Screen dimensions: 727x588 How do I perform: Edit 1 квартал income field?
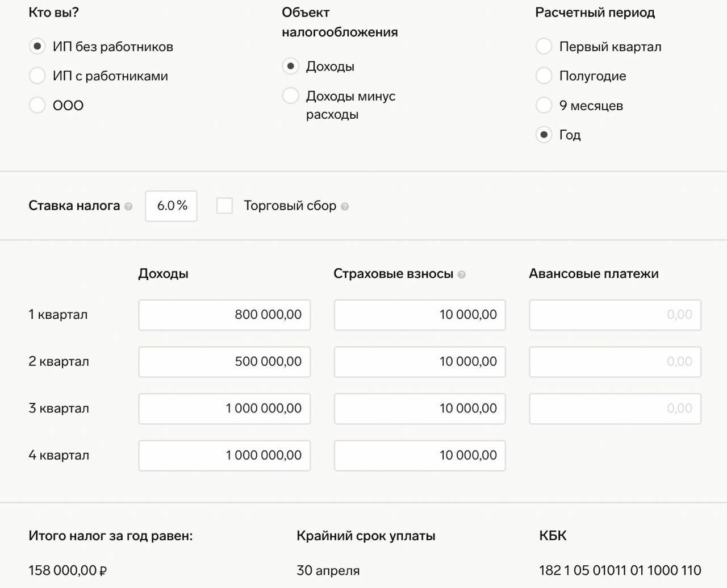(224, 315)
